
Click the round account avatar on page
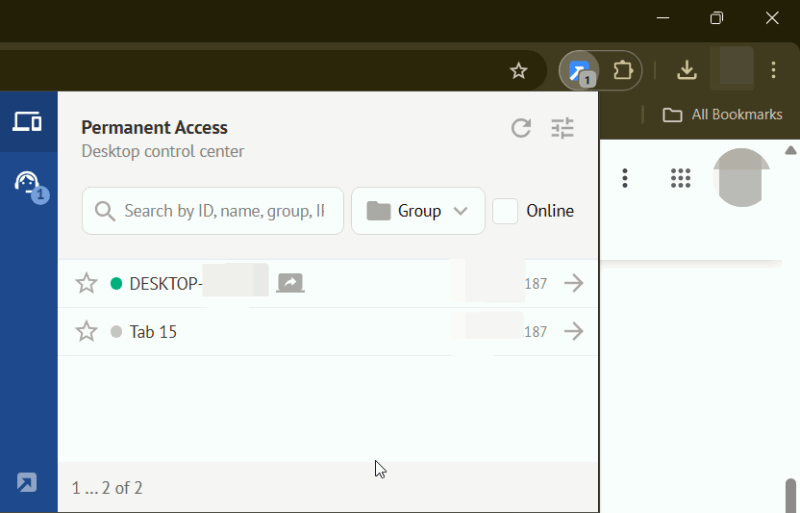[741, 178]
